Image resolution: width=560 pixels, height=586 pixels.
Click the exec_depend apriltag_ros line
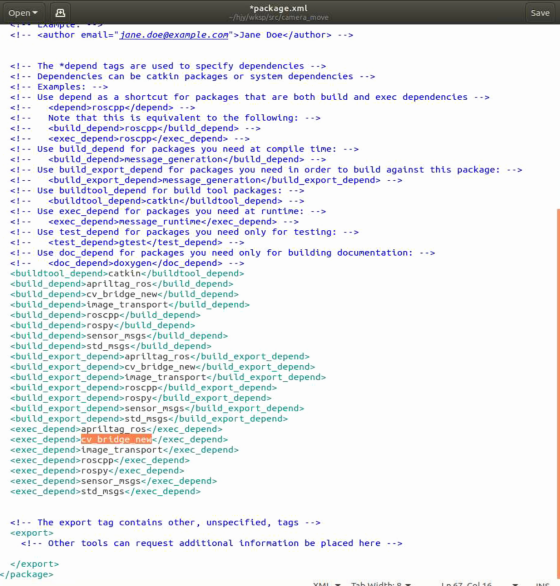tap(116, 429)
